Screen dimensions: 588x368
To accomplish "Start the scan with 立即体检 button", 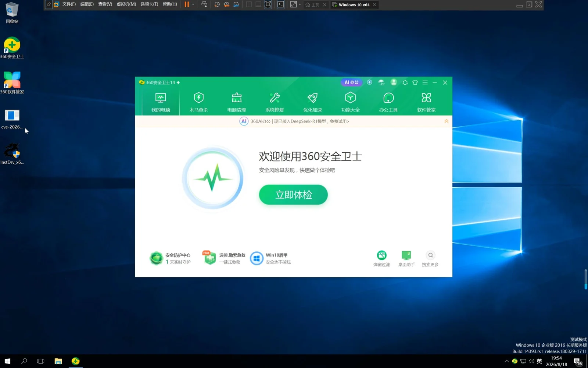I will point(293,195).
